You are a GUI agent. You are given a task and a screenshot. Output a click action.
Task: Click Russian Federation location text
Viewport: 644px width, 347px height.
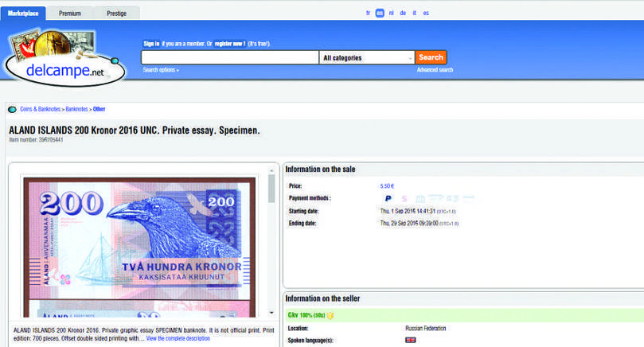click(426, 328)
